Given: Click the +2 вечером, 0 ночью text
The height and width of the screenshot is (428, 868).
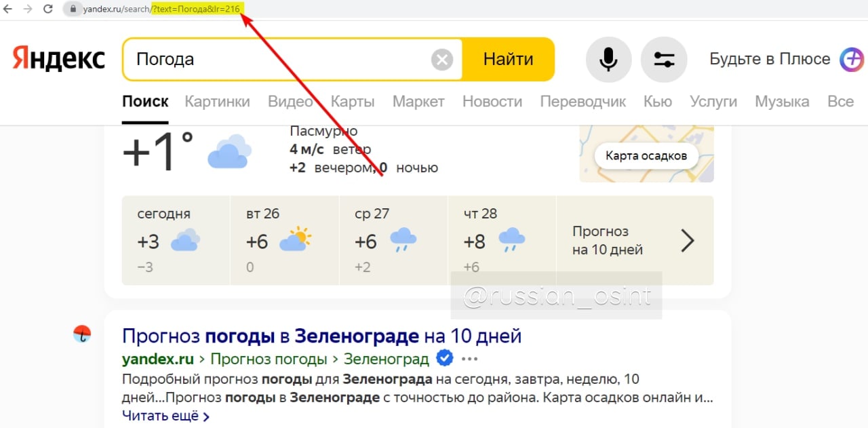Looking at the screenshot, I should point(363,168).
